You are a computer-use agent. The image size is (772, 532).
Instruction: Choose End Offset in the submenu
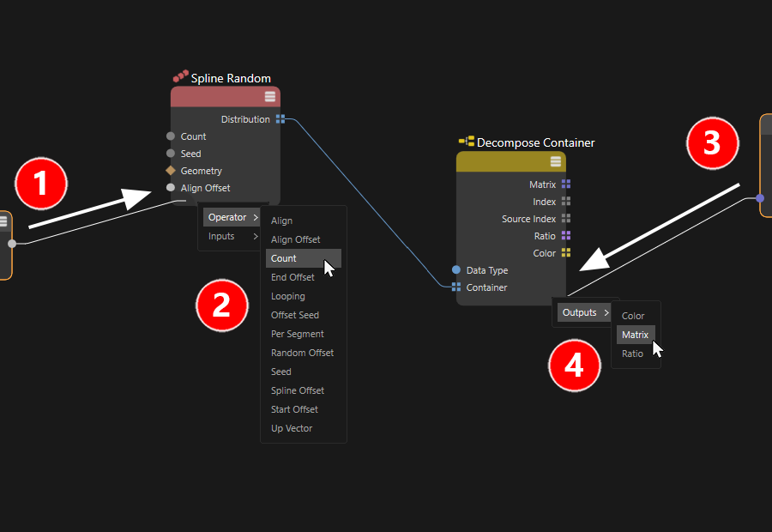click(304, 277)
